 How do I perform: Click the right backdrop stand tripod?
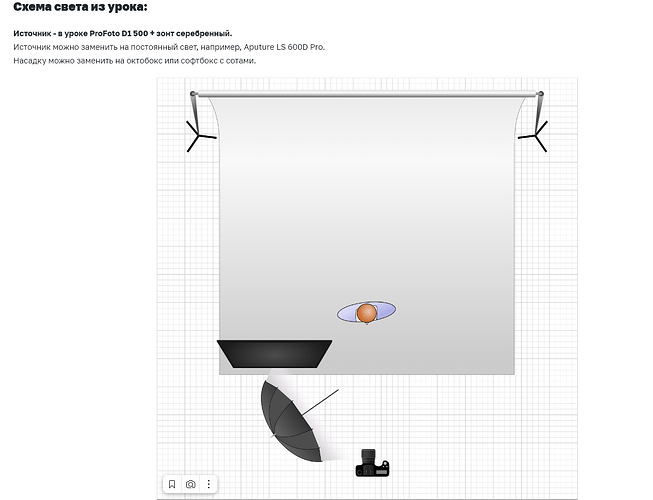coord(534,133)
